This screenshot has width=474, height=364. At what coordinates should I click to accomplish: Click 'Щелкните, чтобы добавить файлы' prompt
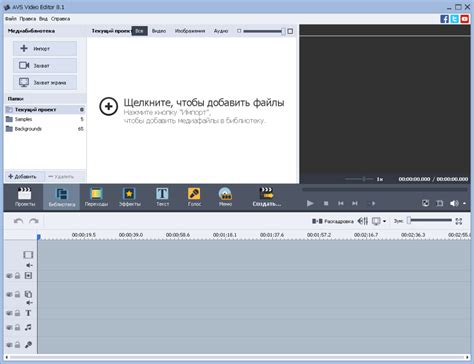click(204, 102)
